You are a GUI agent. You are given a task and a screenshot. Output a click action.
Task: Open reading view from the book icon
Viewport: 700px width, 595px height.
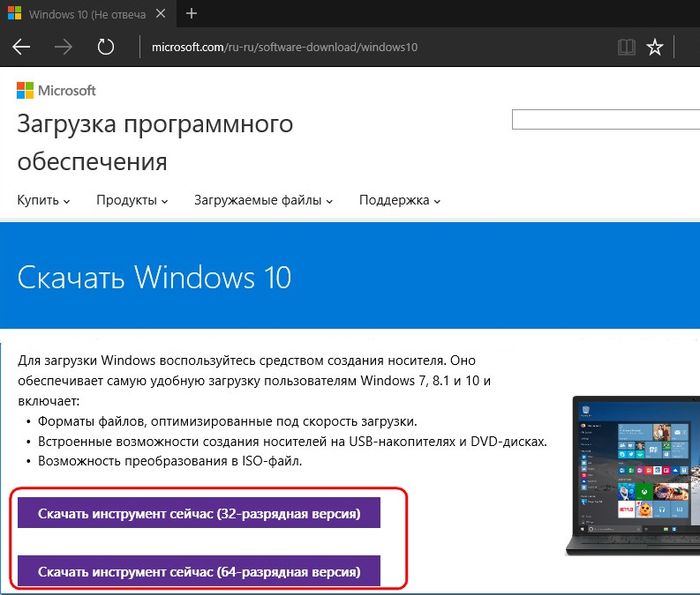(626, 47)
